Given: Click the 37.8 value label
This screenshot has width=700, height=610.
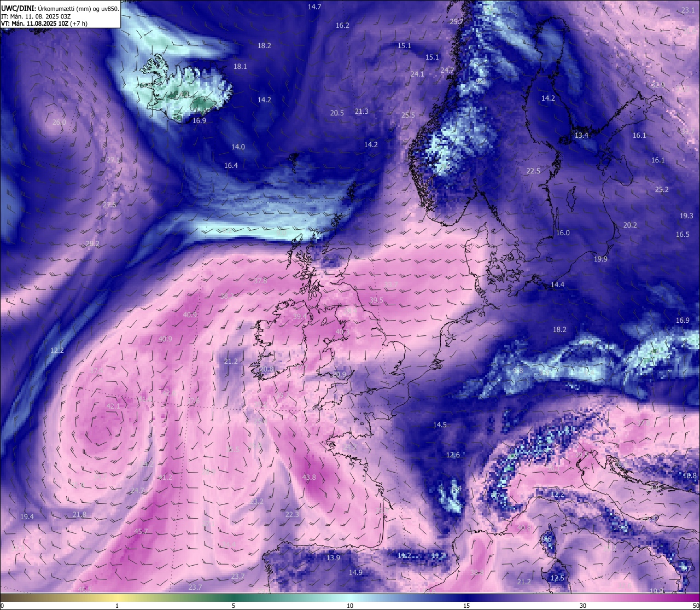Looking at the screenshot, I should [260, 281].
